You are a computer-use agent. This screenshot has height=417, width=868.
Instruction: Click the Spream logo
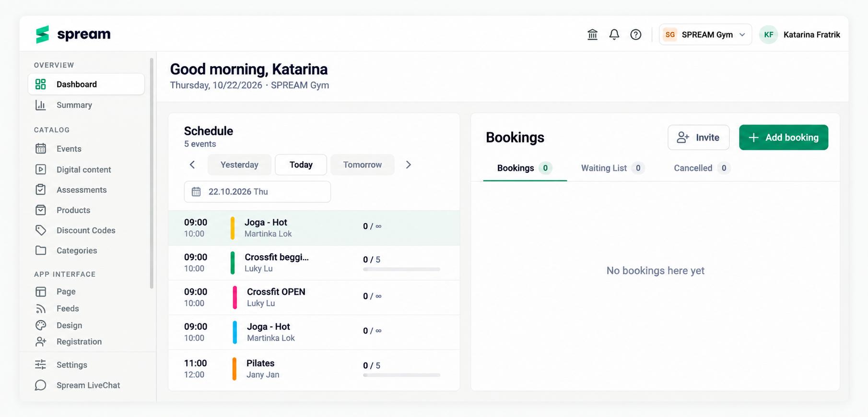(73, 34)
